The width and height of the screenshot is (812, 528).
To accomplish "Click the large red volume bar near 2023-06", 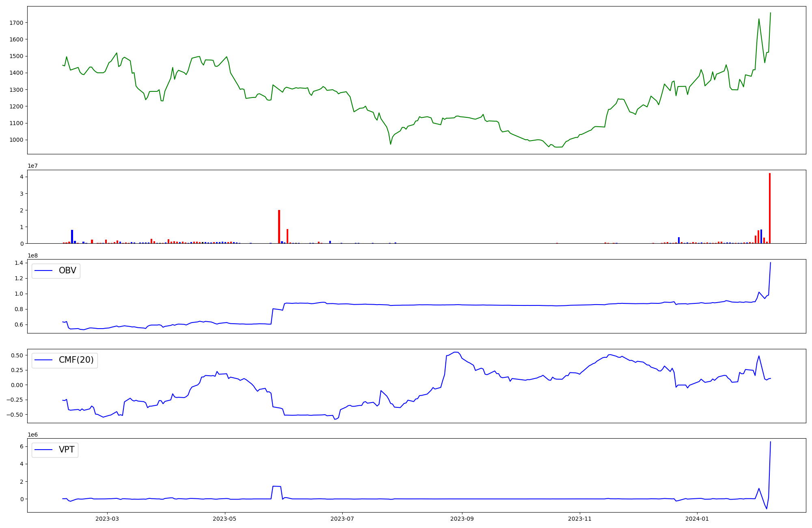I will pos(279,227).
